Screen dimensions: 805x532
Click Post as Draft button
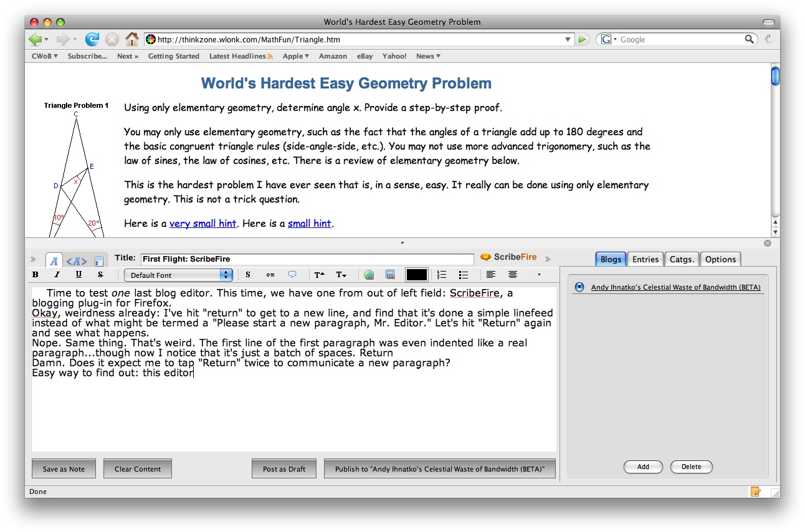click(x=284, y=468)
